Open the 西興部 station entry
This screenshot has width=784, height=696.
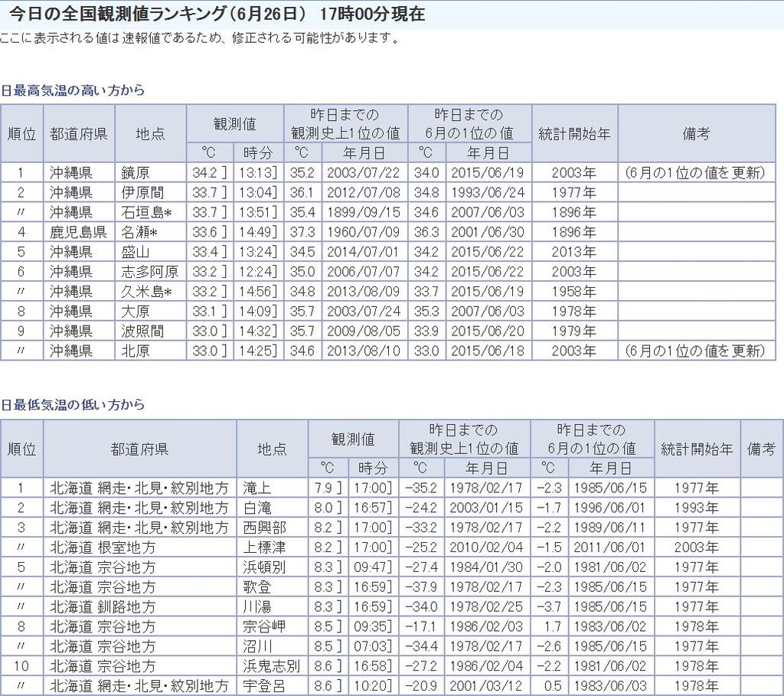(263, 528)
